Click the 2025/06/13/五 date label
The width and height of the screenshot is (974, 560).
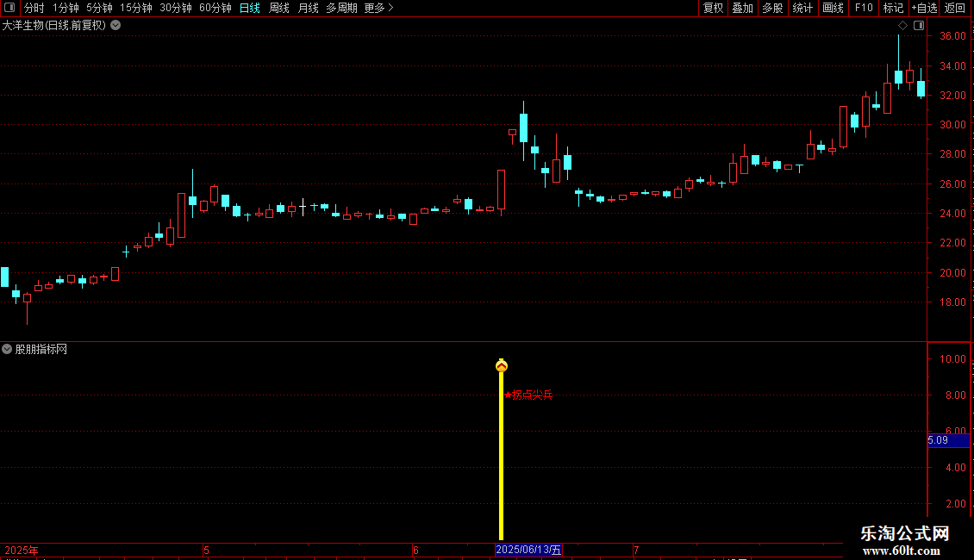click(x=528, y=550)
